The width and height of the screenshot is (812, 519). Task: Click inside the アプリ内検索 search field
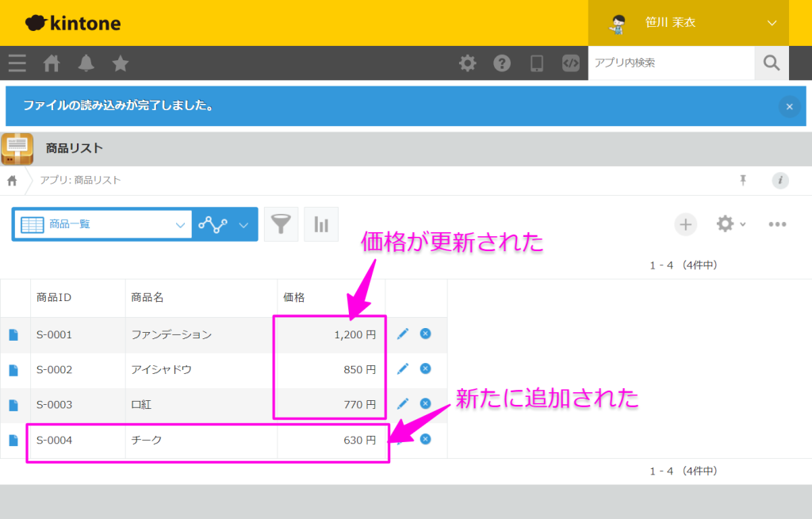[x=671, y=63]
